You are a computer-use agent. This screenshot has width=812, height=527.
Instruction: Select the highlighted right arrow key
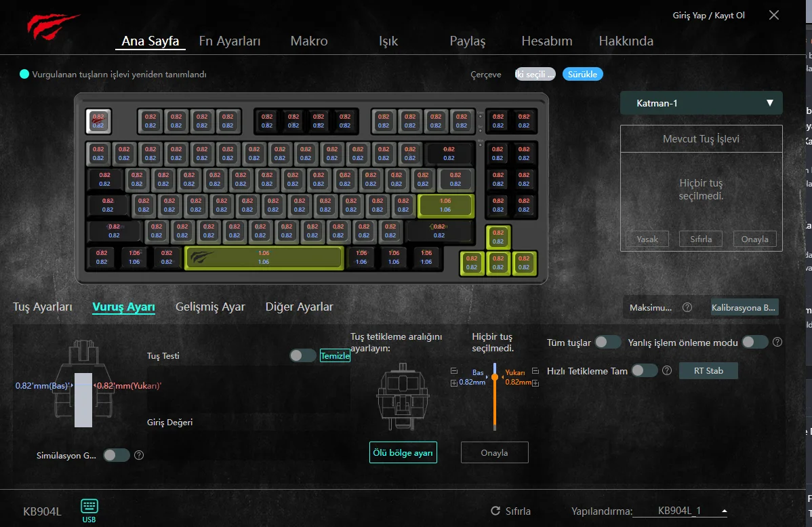(x=524, y=262)
